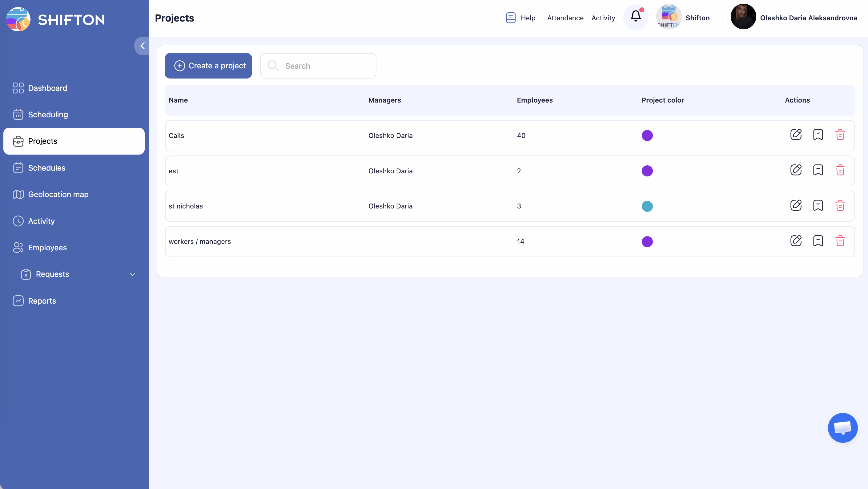
Task: Click the bookmark icon for est row
Action: click(x=818, y=170)
